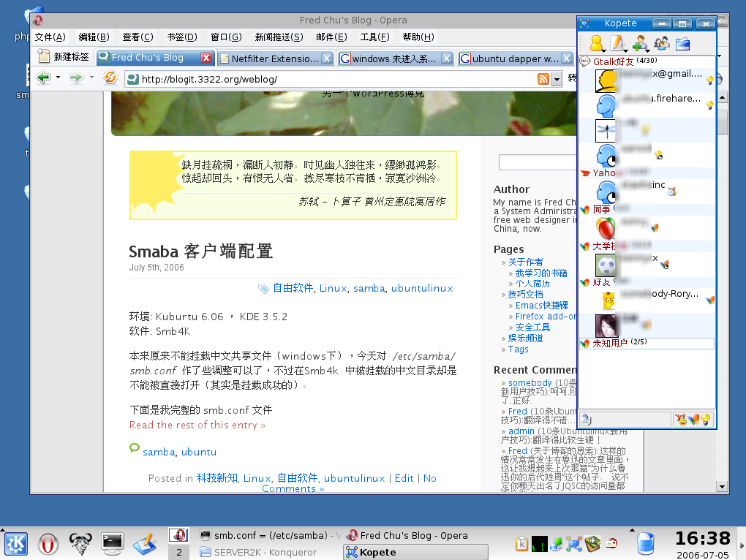The image size is (746, 560).
Task: Click the 自由软件 tag link under post date
Action: [293, 288]
